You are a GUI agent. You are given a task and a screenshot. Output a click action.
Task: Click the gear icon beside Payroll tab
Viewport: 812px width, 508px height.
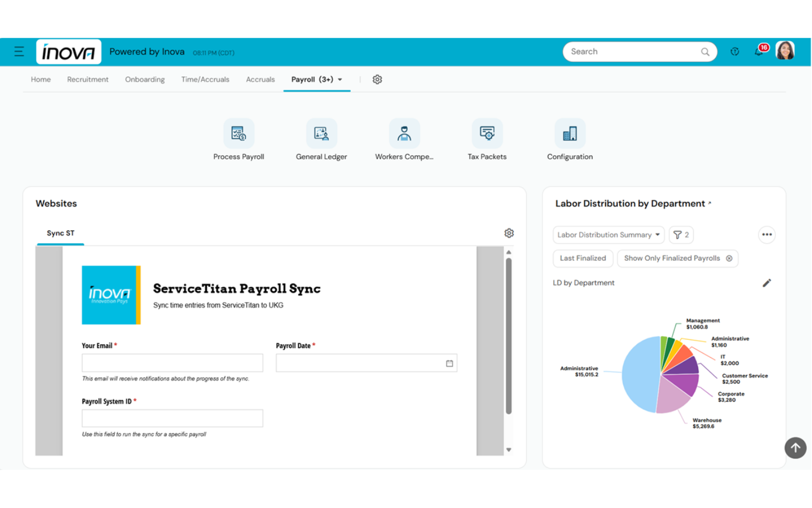tap(377, 80)
